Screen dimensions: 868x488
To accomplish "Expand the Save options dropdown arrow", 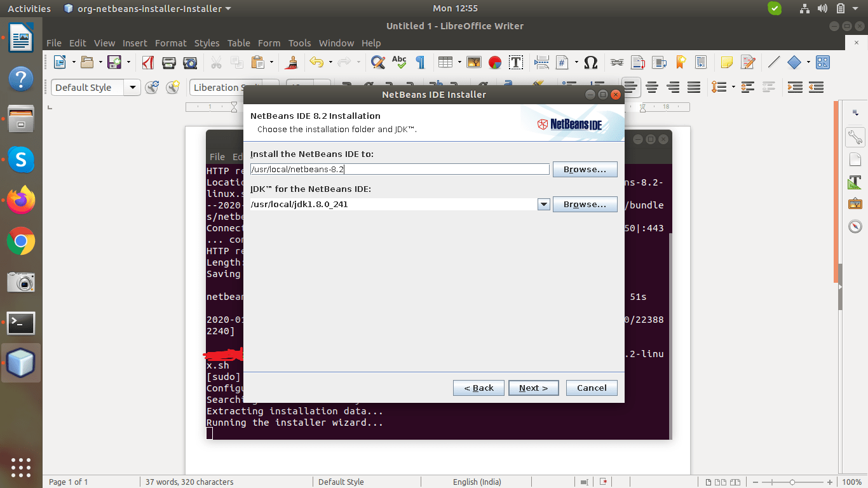I will tap(128, 62).
